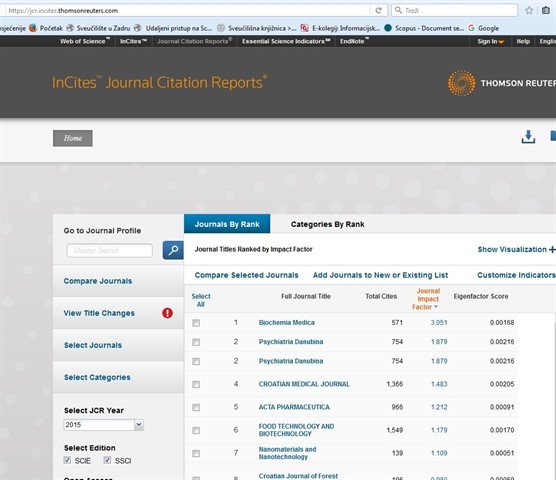Open Essential Science Indicators in the top menu
Image resolution: width=556 pixels, height=480 pixels.
pos(286,41)
